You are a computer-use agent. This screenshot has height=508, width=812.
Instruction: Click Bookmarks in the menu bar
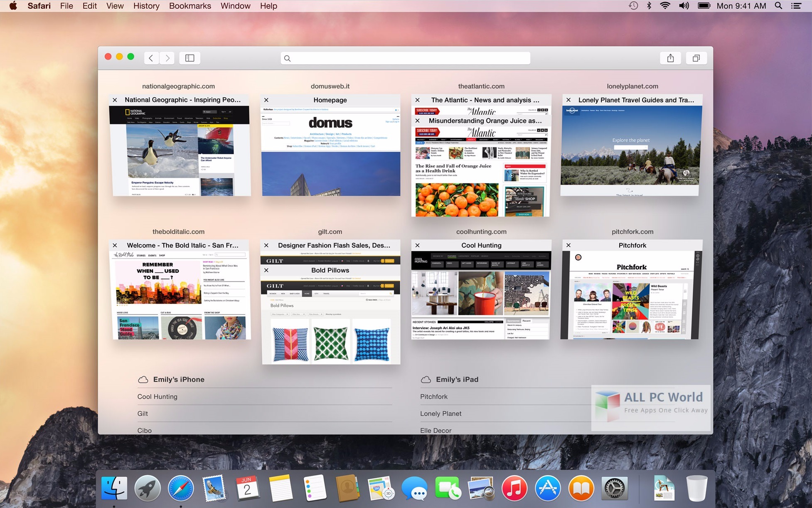189,6
